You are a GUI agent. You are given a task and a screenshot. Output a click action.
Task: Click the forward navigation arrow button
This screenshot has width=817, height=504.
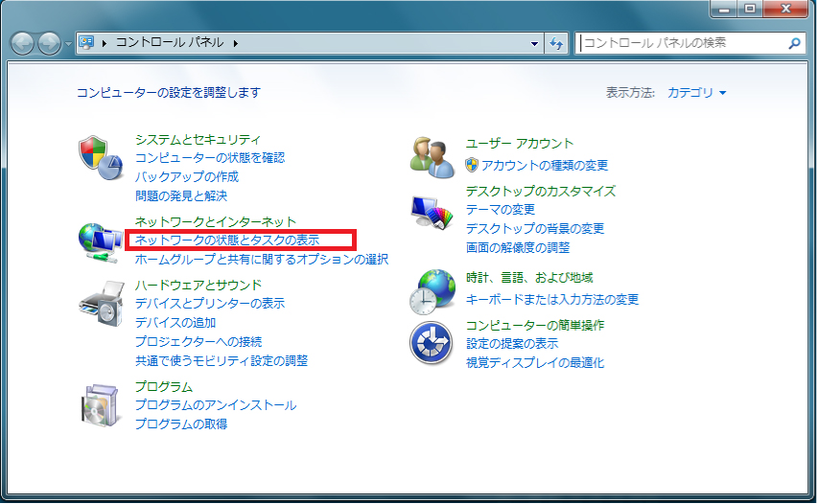49,43
